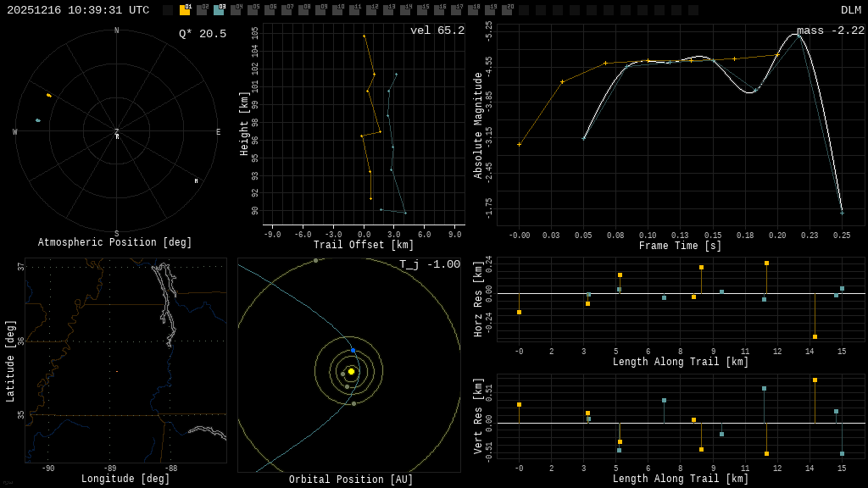The image size is (868, 488).
Task: Select the orange station 01 square
Action: 185,10
